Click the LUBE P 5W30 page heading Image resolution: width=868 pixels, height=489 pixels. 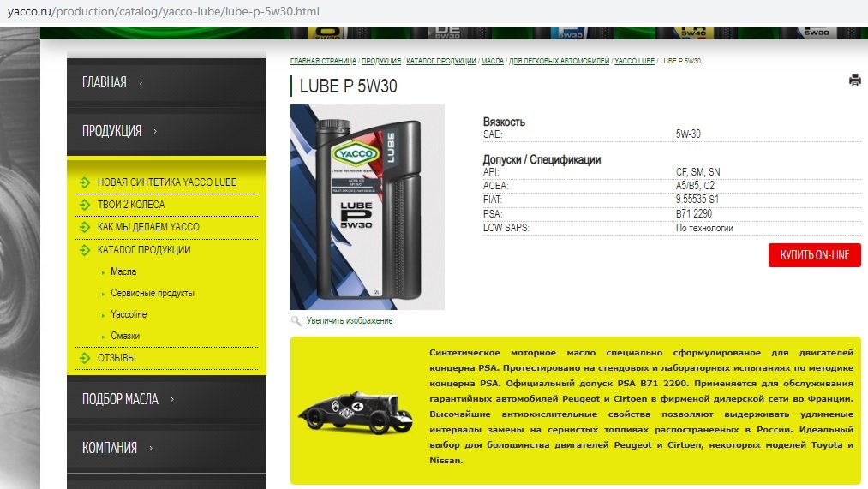pos(348,86)
